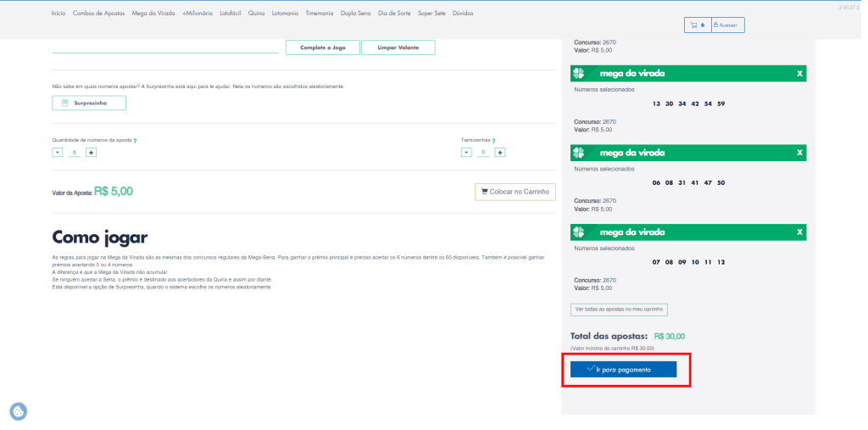The height and width of the screenshot is (430, 868).
Task: Click the cookie settings icon
Action: click(18, 411)
